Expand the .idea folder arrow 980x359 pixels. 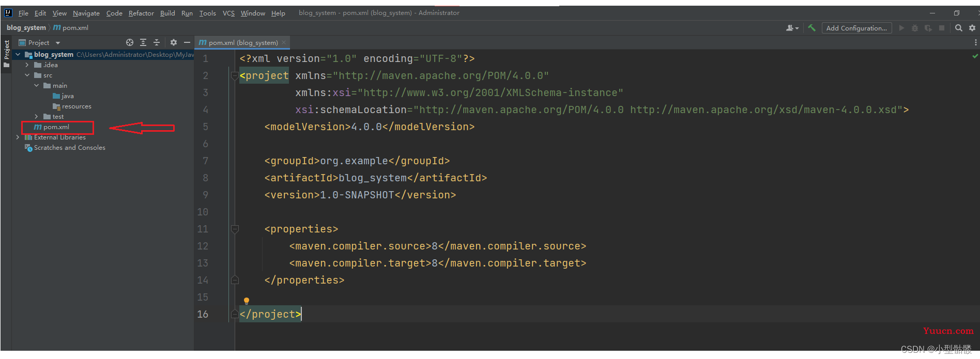27,65
